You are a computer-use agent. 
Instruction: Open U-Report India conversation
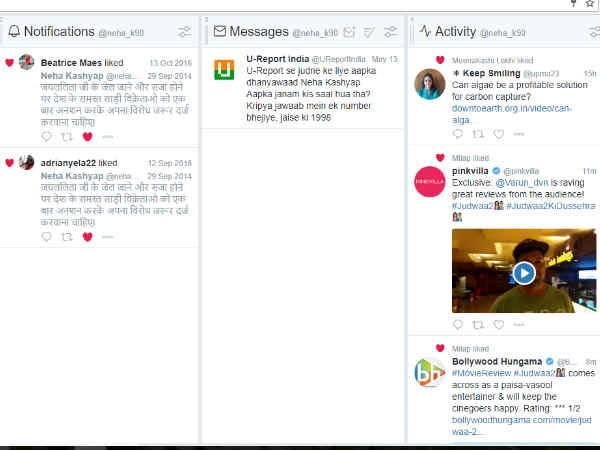pyautogui.click(x=302, y=88)
